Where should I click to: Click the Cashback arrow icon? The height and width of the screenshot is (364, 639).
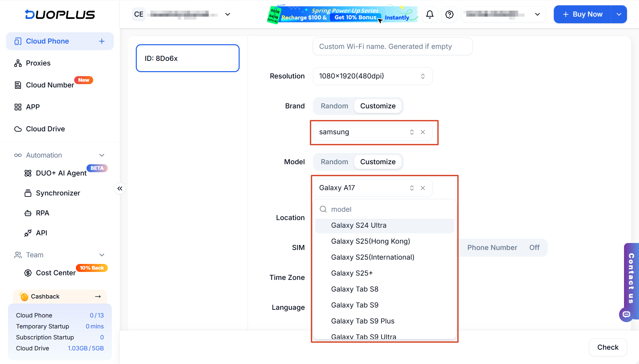(98, 297)
